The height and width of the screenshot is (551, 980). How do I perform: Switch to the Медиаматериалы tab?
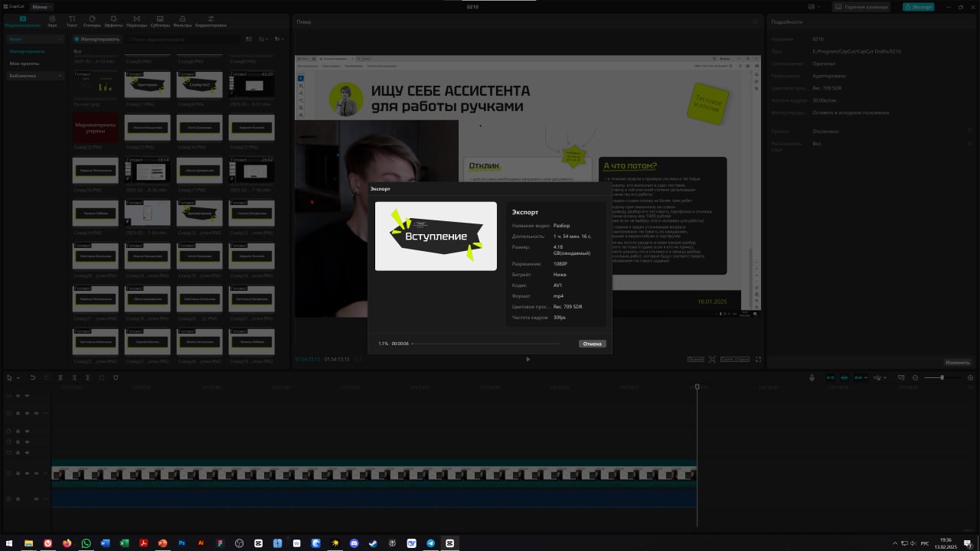tap(22, 21)
